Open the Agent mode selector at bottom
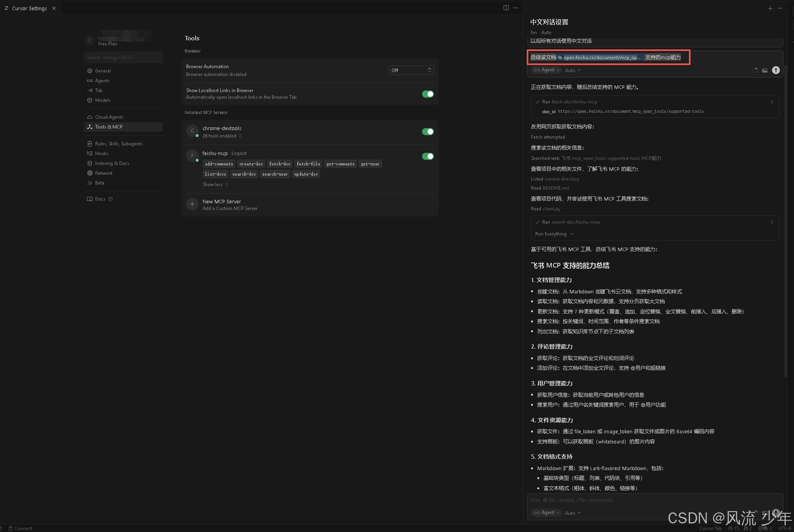This screenshot has width=794, height=532. (x=547, y=512)
